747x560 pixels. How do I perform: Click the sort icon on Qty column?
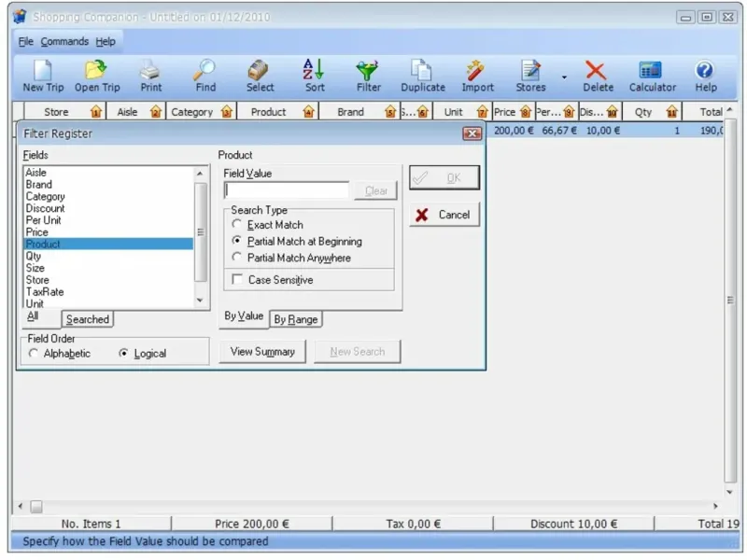(671, 112)
